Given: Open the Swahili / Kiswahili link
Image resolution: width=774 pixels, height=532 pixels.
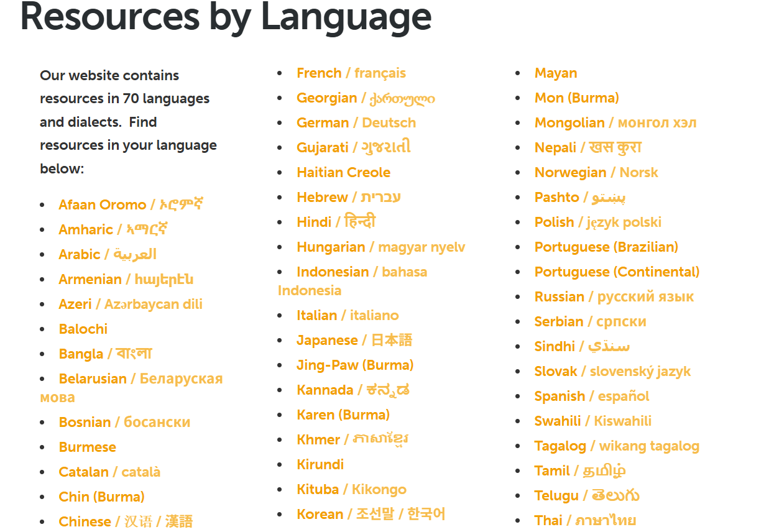Looking at the screenshot, I should pyautogui.click(x=593, y=421).
